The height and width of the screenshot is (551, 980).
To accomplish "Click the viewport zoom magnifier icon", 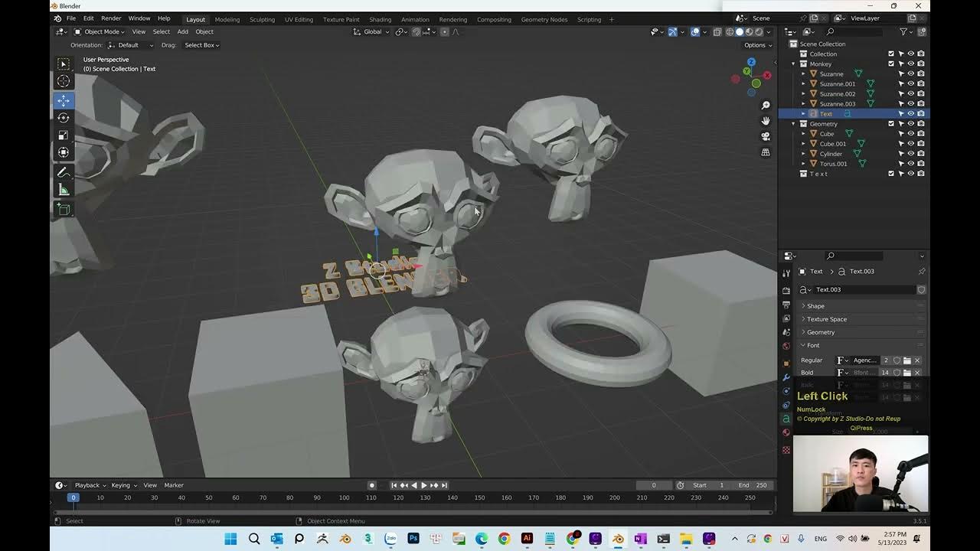I will coord(766,105).
